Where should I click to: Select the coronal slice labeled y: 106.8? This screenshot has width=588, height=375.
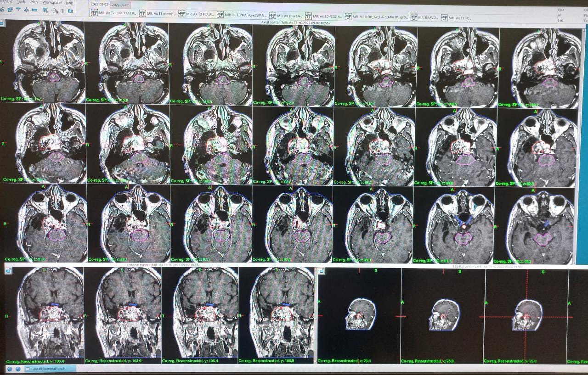(x=277, y=315)
